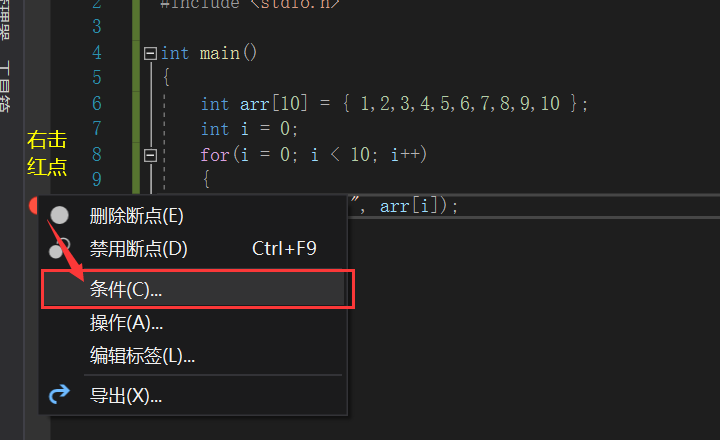Click line number 5 in the gutter

[96, 78]
